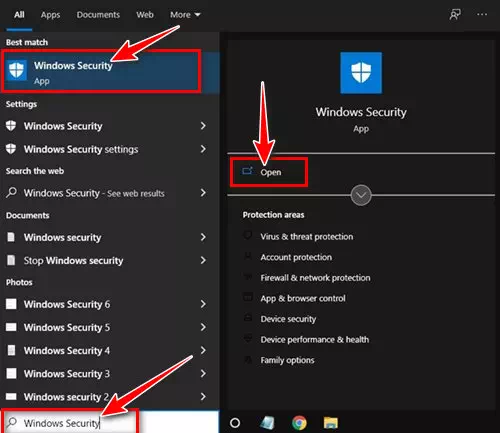Image resolution: width=500 pixels, height=433 pixels.
Task: Click the magnifier icon in the web search result
Action: tap(11, 193)
